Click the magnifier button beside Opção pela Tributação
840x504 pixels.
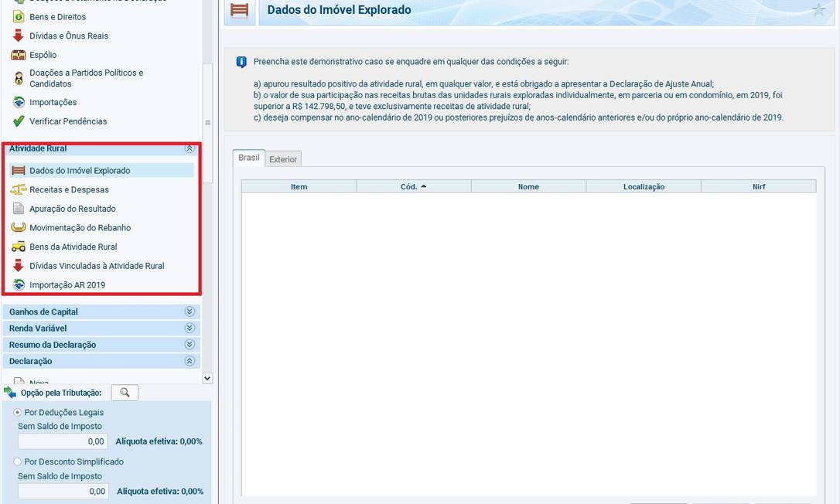click(x=125, y=393)
